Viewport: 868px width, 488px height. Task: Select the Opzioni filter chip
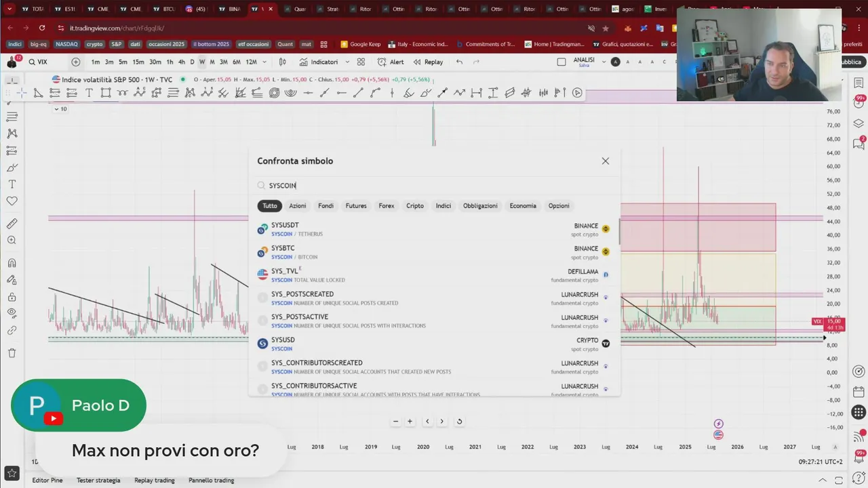[x=559, y=206]
